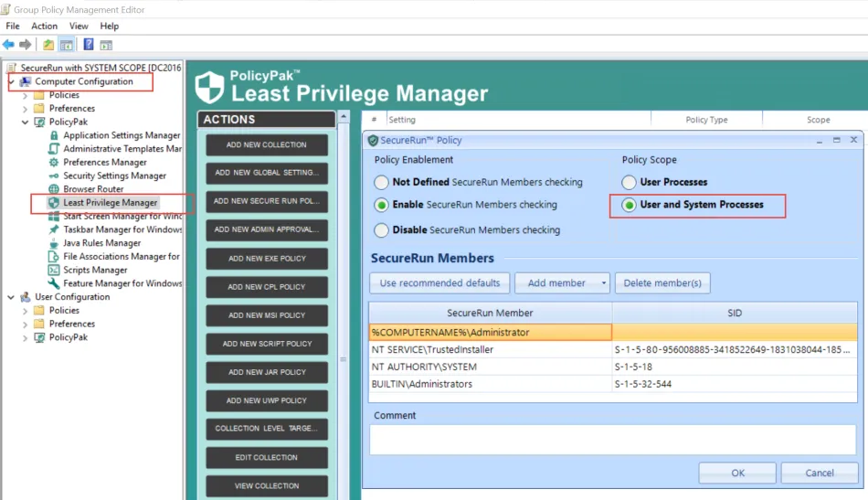The width and height of the screenshot is (868, 500).
Task: Select User Processes policy scope
Action: pyautogui.click(x=629, y=182)
